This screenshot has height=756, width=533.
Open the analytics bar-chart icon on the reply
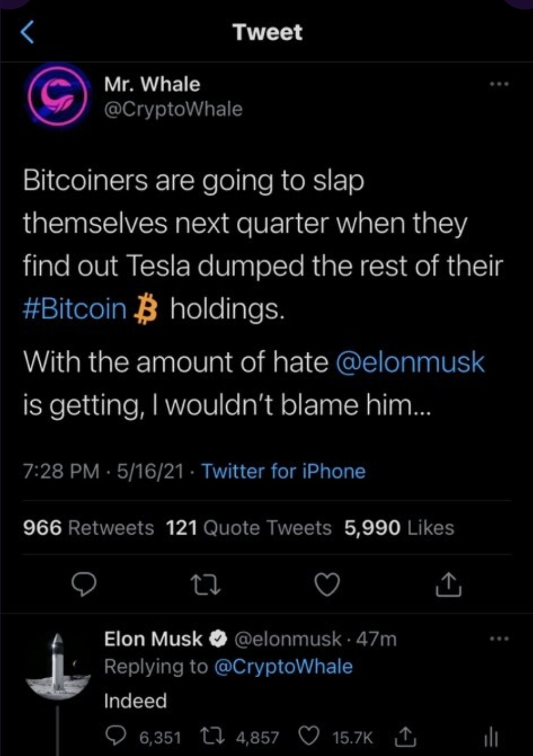pos(491,738)
